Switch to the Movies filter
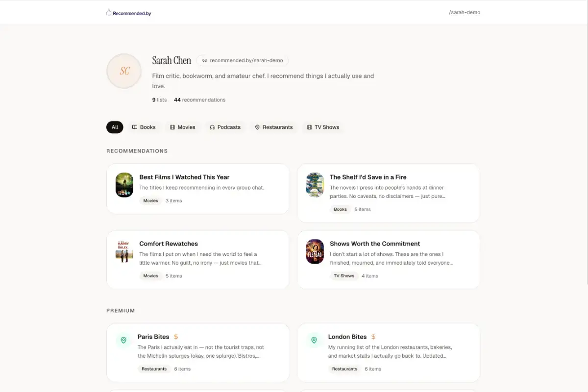This screenshot has height=392, width=588. tap(182, 127)
